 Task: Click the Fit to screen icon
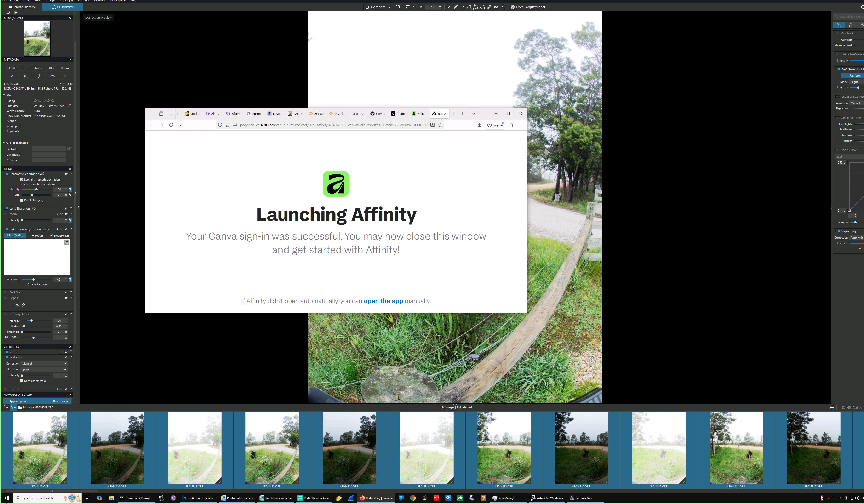point(408,7)
